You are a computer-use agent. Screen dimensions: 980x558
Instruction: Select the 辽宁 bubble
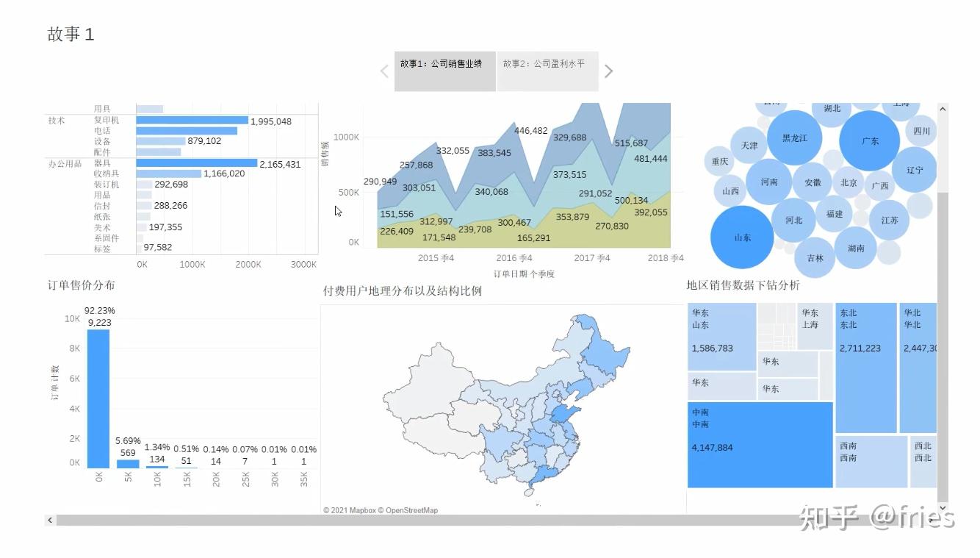[x=915, y=170]
